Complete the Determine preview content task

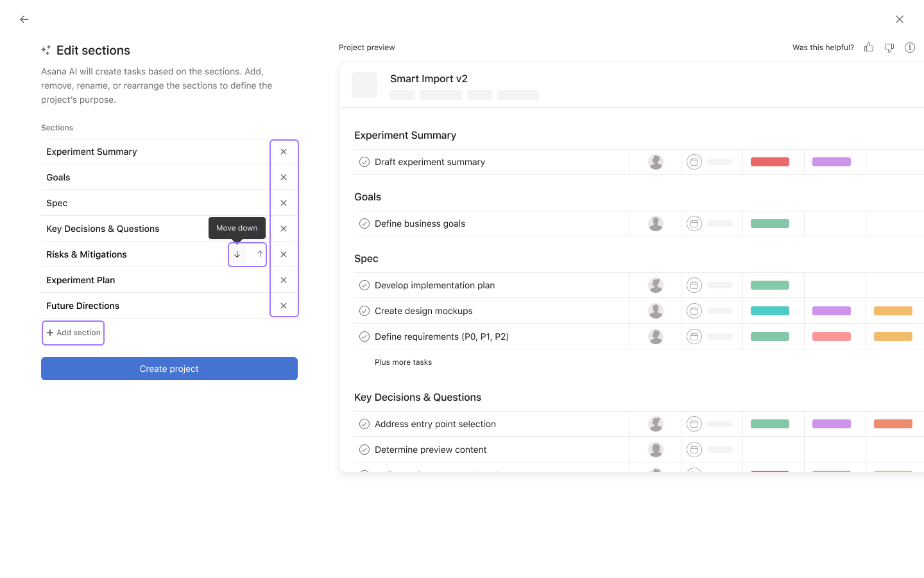coord(364,449)
